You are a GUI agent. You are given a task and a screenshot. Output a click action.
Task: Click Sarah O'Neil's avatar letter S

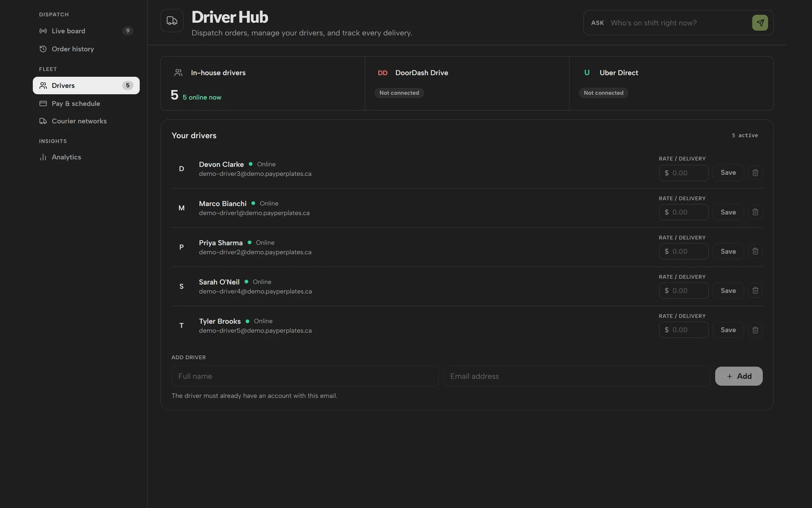click(181, 287)
